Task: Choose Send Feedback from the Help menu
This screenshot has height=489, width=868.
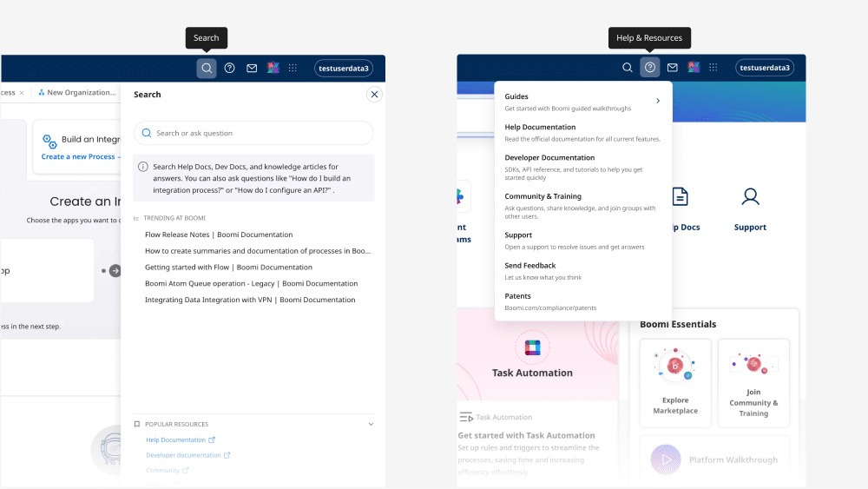Action: pos(529,266)
